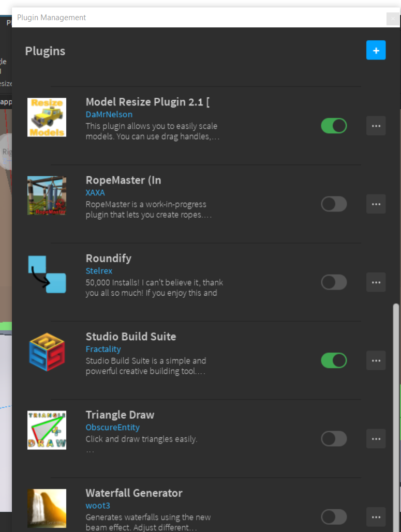
Task: Click the Waterfall Generator thumbnail
Action: coord(47,508)
